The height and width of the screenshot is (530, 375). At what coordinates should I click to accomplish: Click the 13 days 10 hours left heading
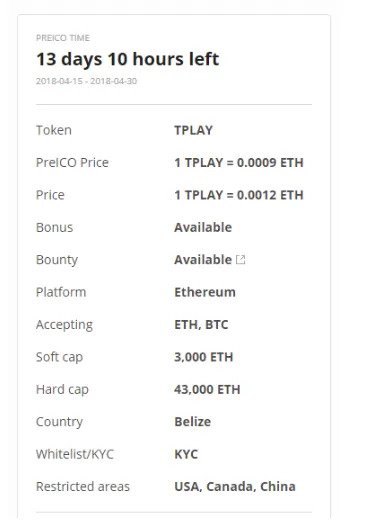128,59
